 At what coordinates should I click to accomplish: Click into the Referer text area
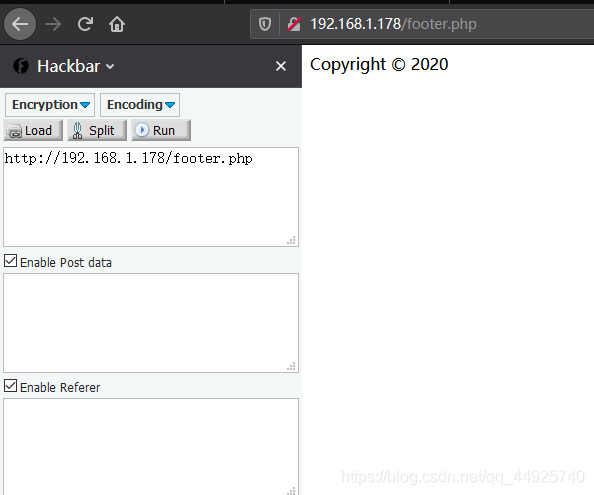[x=151, y=447]
